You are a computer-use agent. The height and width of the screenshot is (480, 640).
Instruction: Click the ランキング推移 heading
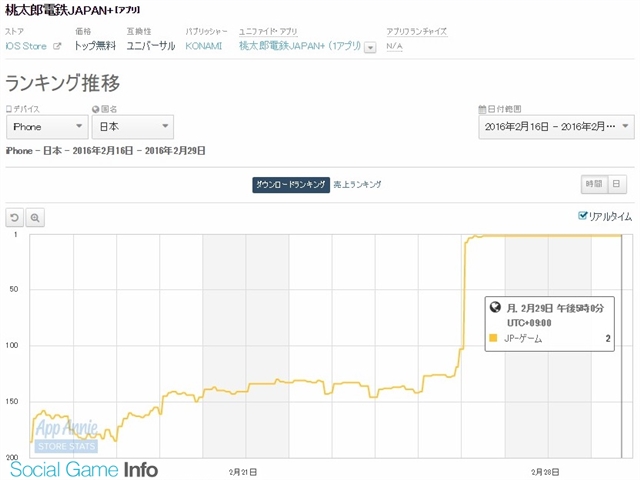[63, 83]
